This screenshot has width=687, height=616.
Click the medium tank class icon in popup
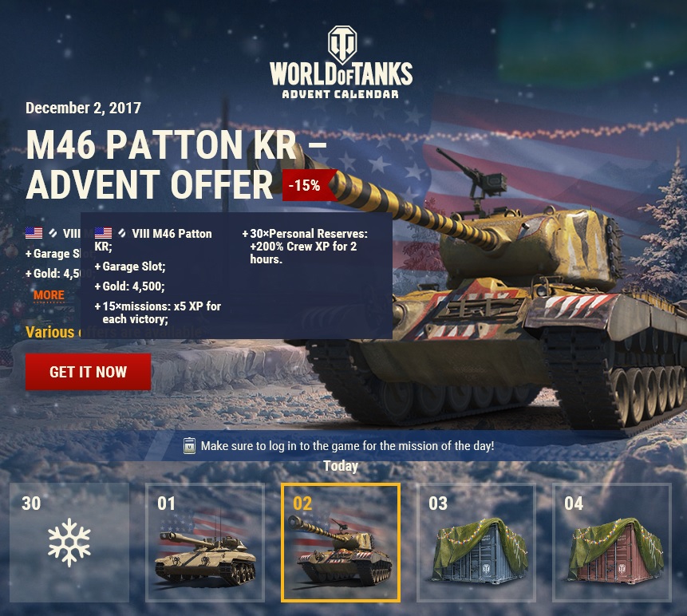[122, 233]
